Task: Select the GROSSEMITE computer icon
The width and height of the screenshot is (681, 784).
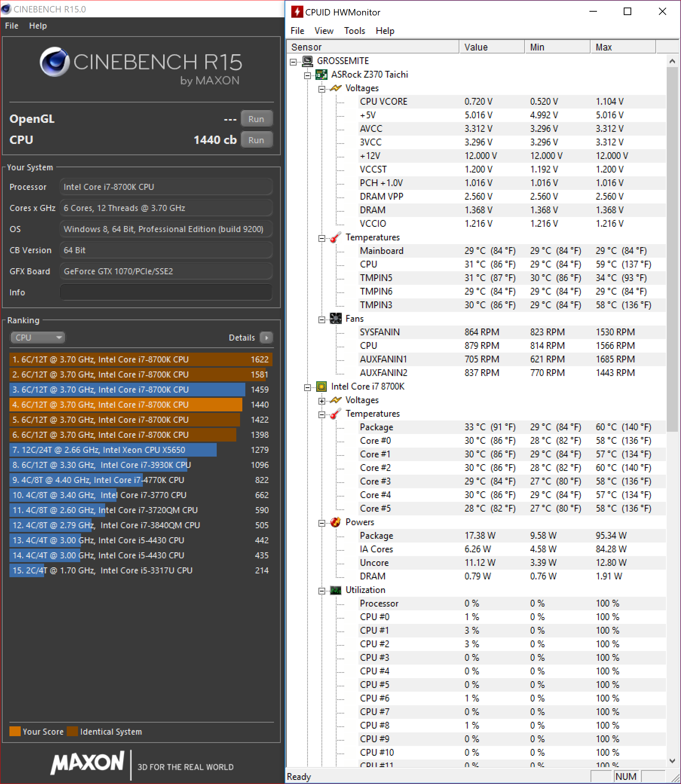Action: click(x=307, y=61)
